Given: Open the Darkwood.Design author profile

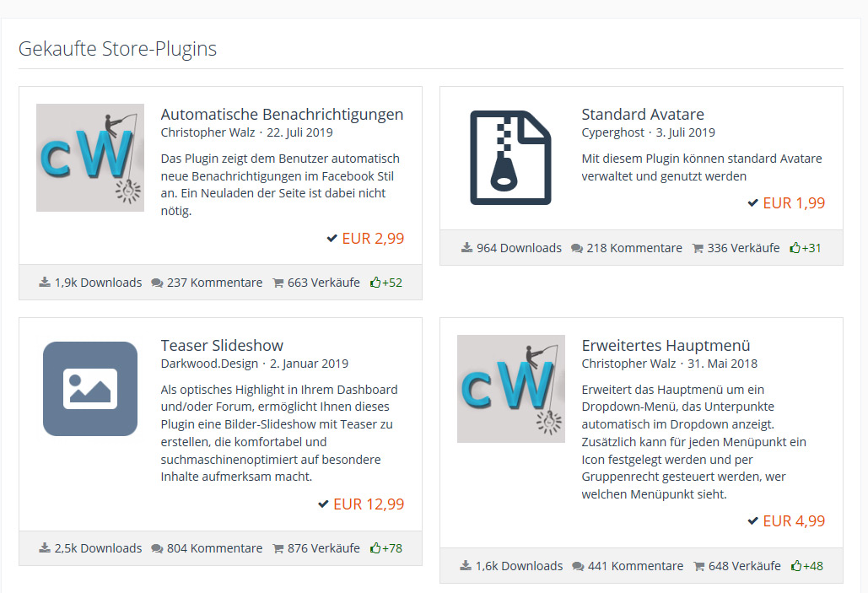Looking at the screenshot, I should 209,364.
